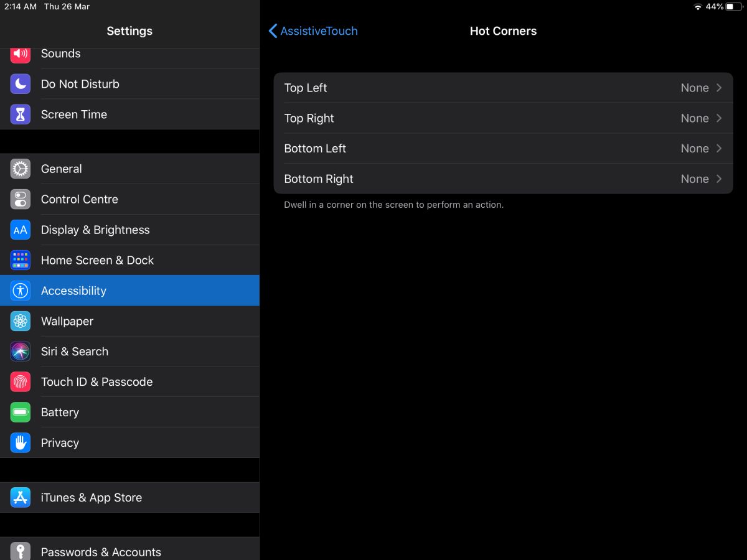Tap the Accessibility figure icon

tap(21, 291)
